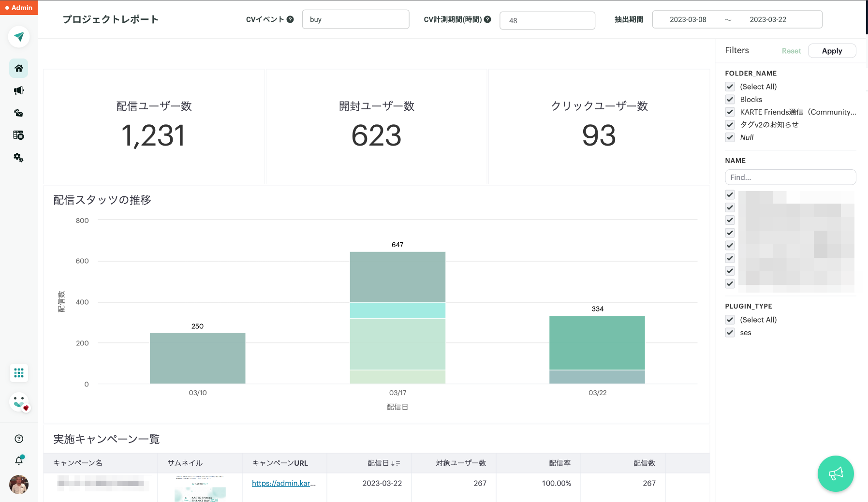Click the start date 2023-03-08 field
Viewport: 868px width, 502px height.
click(x=688, y=19)
